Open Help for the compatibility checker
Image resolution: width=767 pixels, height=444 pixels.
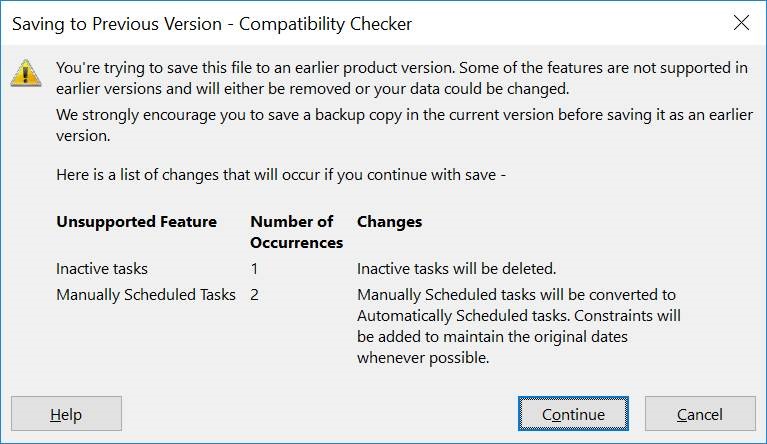tap(66, 414)
